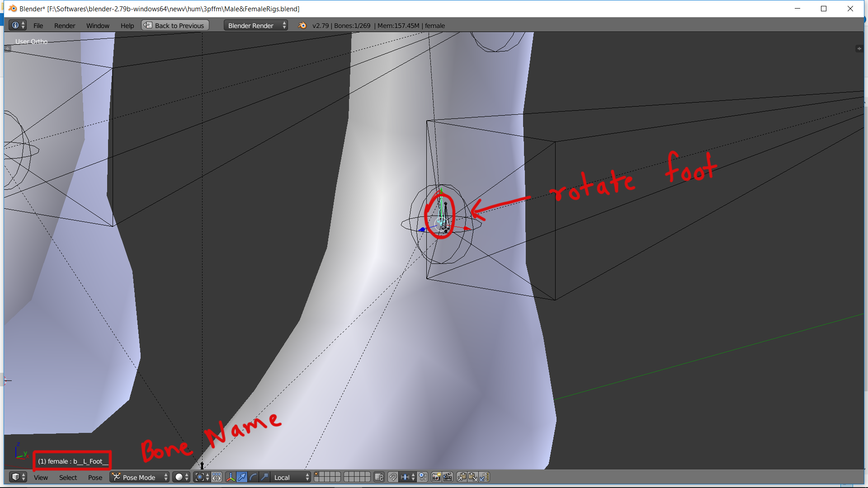Screen dimensions: 868x488
Task: Toggle the first armature layer with dot
Action: 316,474
